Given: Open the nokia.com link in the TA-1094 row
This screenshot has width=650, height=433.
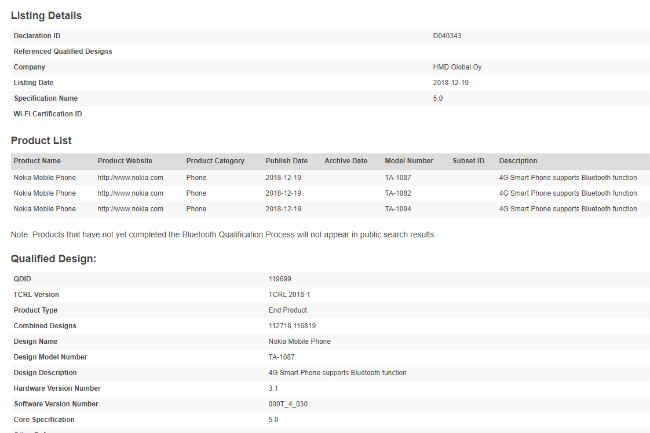Looking at the screenshot, I should coord(130,209).
